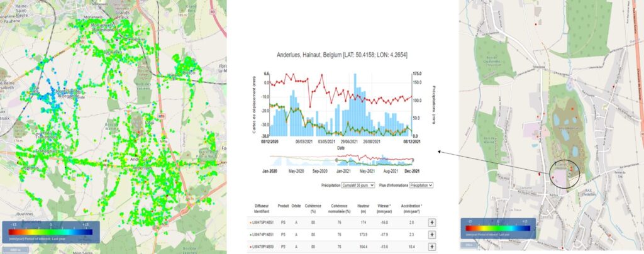This screenshot has width=644, height=254.
Task: Expand details for scatterer L00470P14800 with plus icon
Action: click(x=431, y=246)
